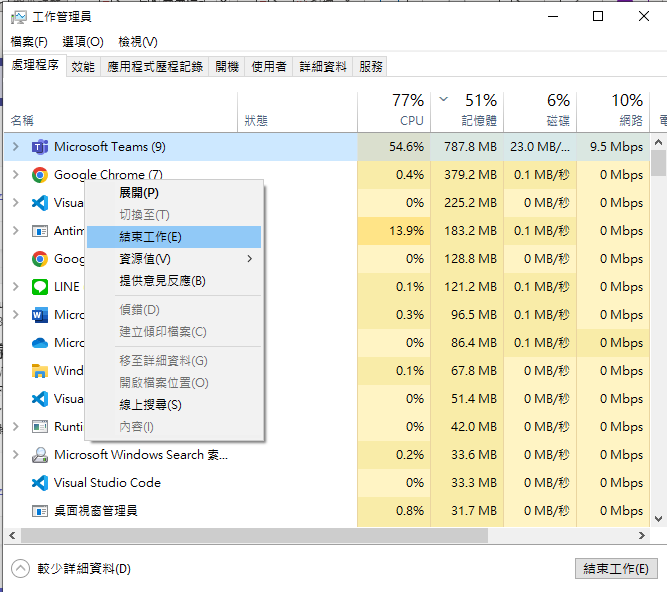Image resolution: width=667 pixels, height=592 pixels.
Task: Click the Visual Studio icon at 225.2 MB
Action: click(40, 203)
